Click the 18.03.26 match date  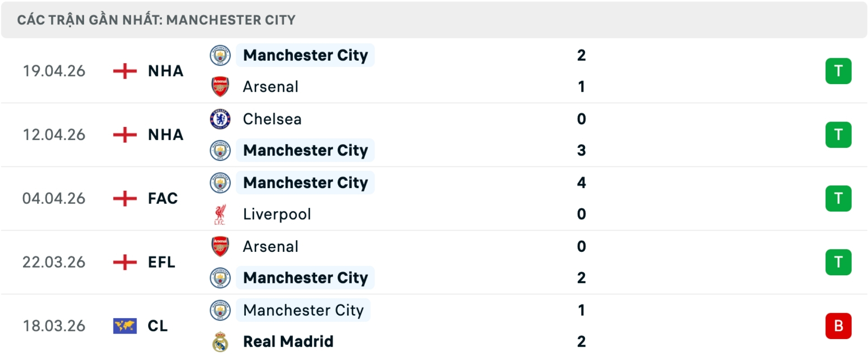[54, 326]
